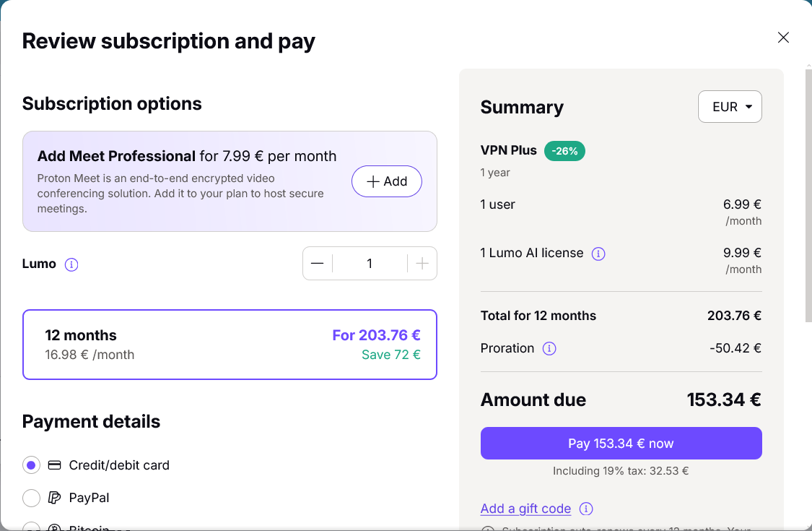Open the Lumo AI license info tooltip
This screenshot has height=531, width=812.
coord(598,254)
